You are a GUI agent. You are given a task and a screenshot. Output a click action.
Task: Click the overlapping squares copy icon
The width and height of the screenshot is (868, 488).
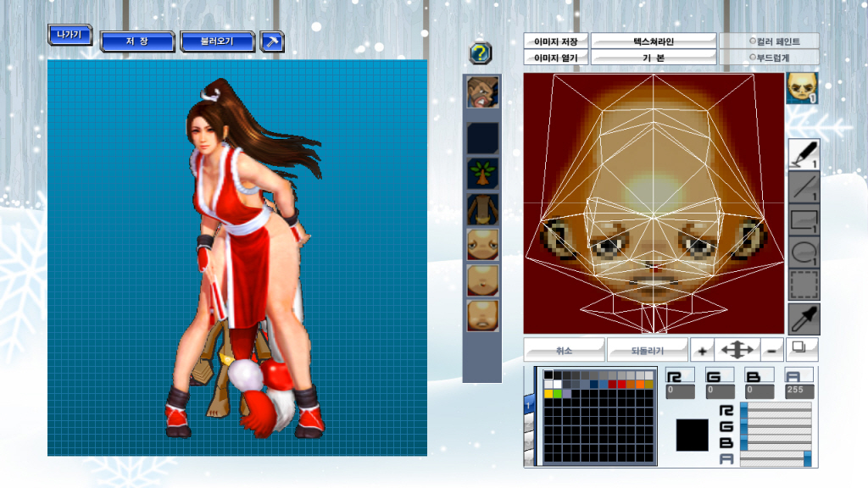click(800, 348)
